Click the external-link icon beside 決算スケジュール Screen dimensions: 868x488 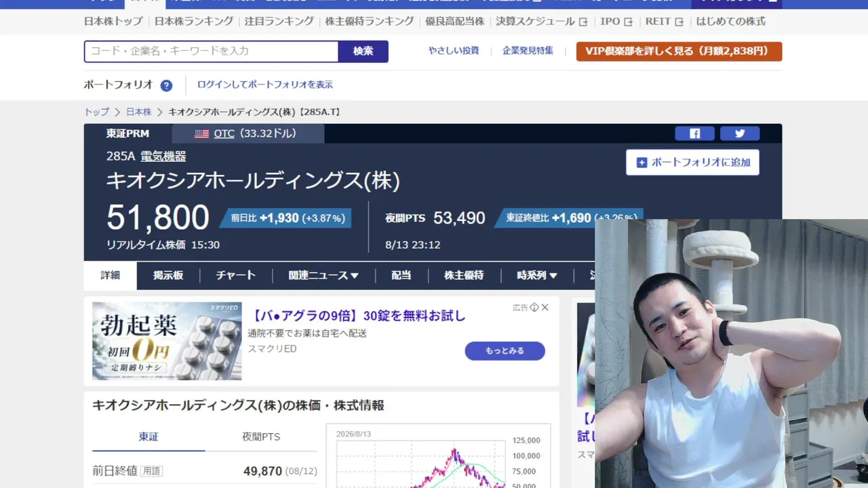(583, 22)
